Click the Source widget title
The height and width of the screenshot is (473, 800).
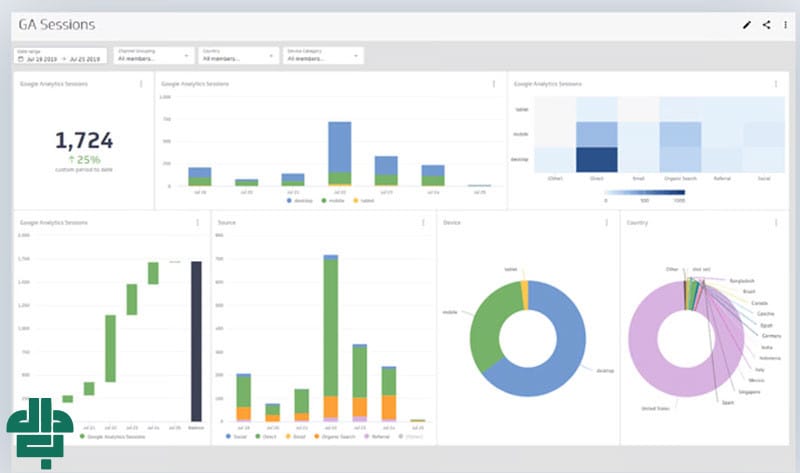[227, 222]
